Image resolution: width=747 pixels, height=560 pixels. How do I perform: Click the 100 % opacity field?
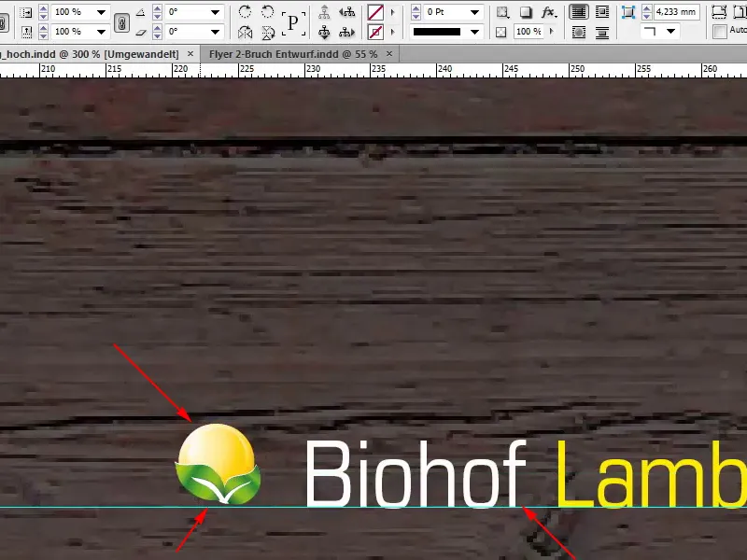coord(529,32)
